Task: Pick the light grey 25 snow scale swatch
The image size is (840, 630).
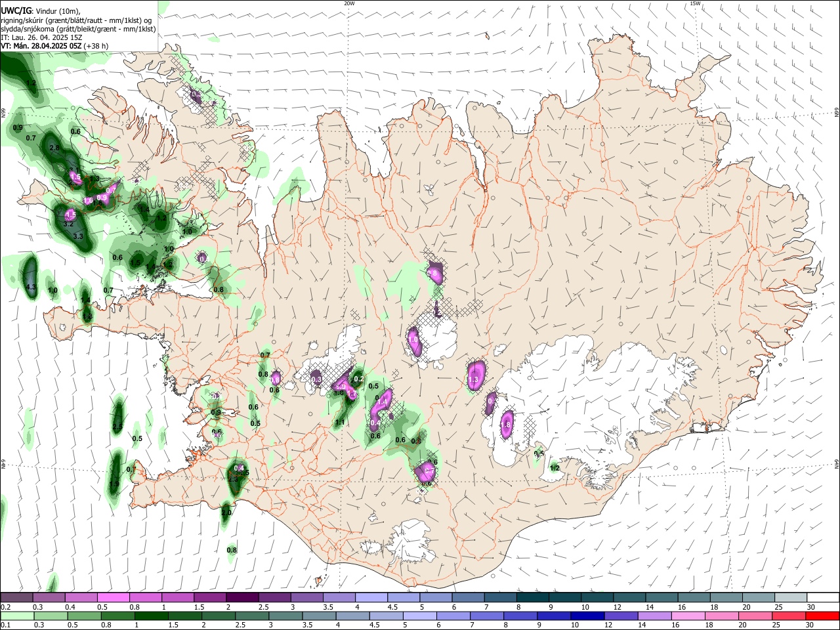Action: coord(791,597)
